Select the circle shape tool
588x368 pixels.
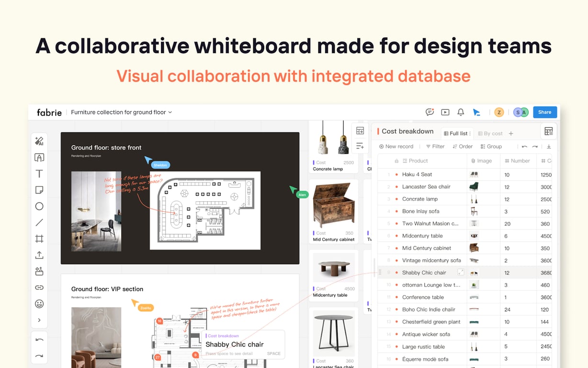click(39, 206)
